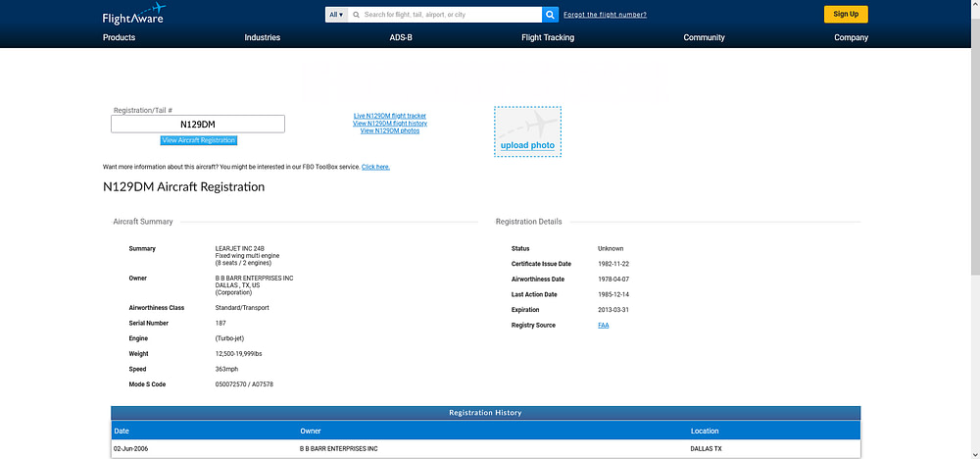Open the Products menu
This screenshot has height=459, width=980.
click(119, 37)
